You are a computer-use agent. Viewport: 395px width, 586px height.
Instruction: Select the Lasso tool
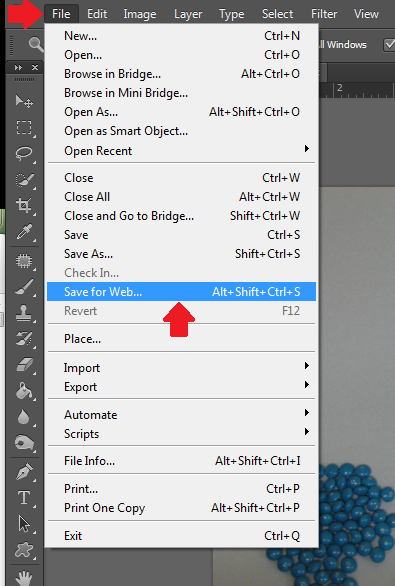pos(24,154)
